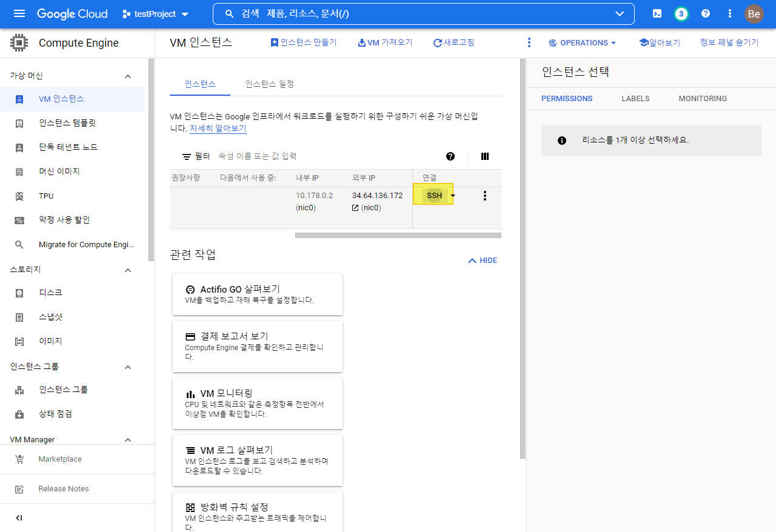Open notifications badge showing 3
Image resolution: width=776 pixels, height=532 pixels.
681,14
